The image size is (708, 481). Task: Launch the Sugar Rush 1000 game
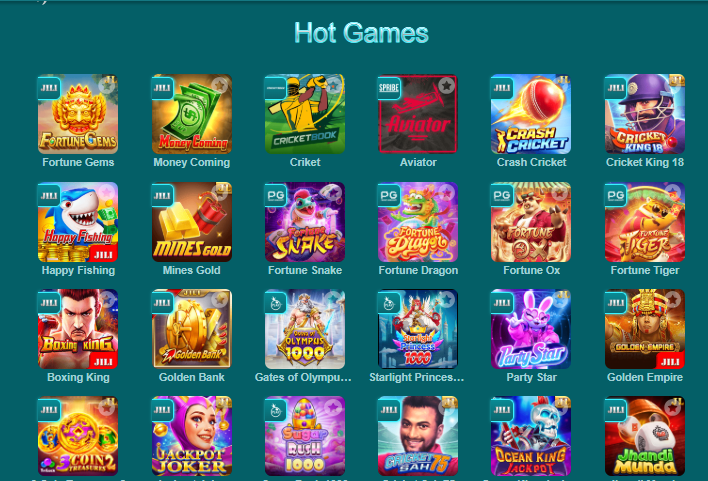coord(305,436)
